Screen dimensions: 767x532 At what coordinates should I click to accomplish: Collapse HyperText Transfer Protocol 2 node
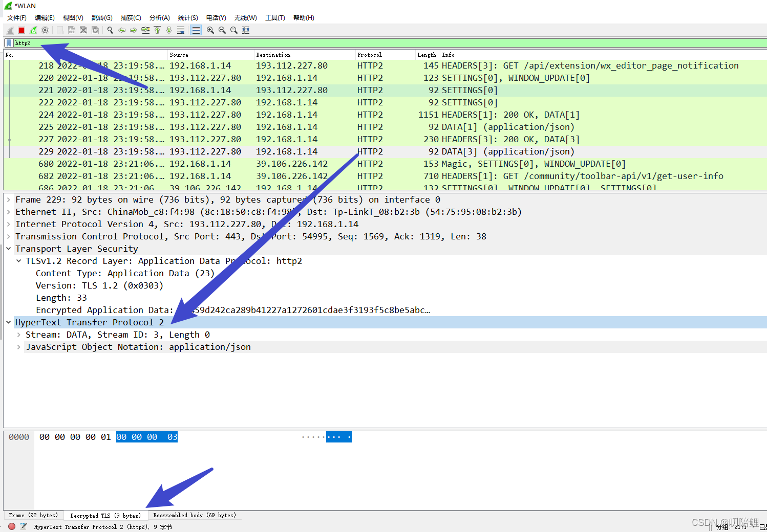[9, 322]
